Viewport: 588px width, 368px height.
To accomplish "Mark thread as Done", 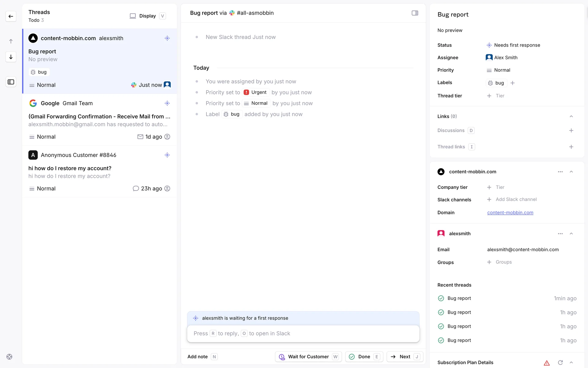I will coord(364,357).
